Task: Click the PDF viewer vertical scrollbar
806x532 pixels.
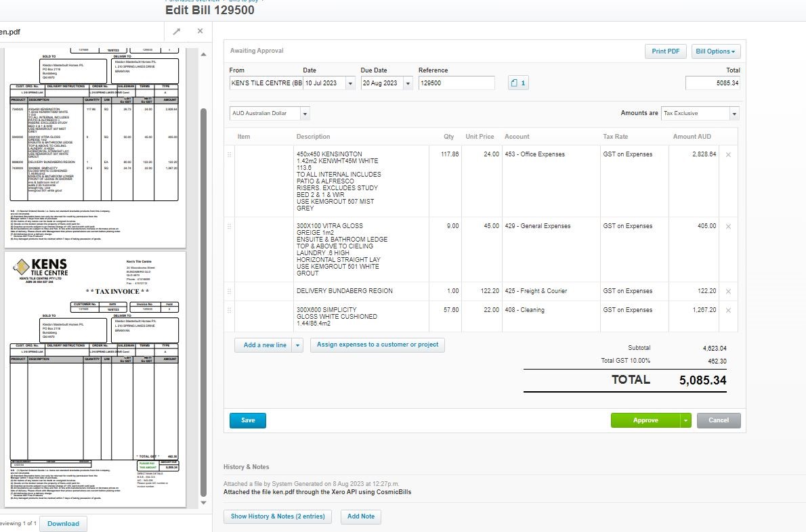Action: (204, 303)
